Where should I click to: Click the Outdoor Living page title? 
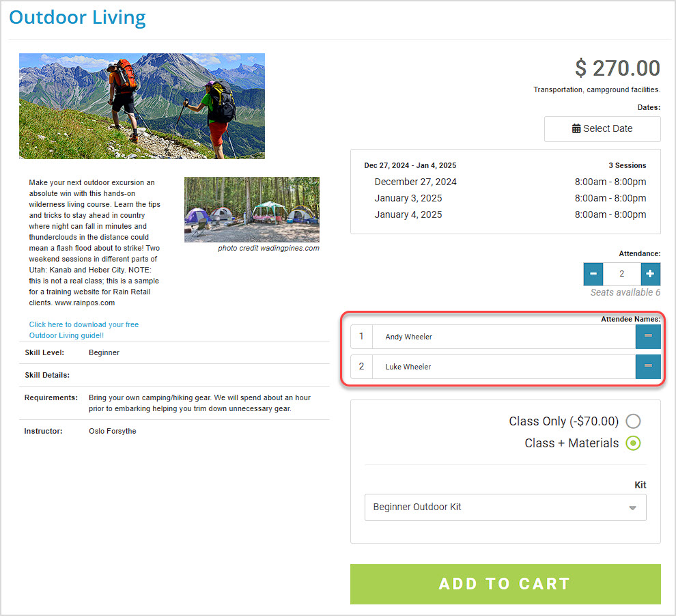click(78, 18)
